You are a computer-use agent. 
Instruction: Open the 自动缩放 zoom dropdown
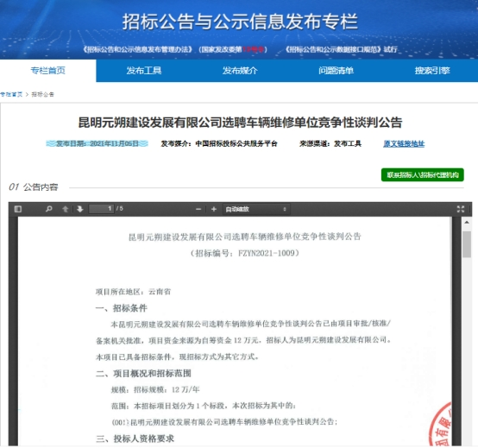[256, 209]
